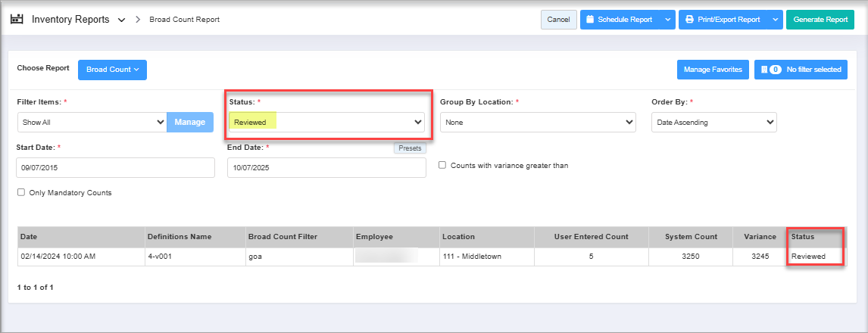This screenshot has height=333, width=868.
Task: Click the Inventory Reports factory icon
Action: (17, 19)
